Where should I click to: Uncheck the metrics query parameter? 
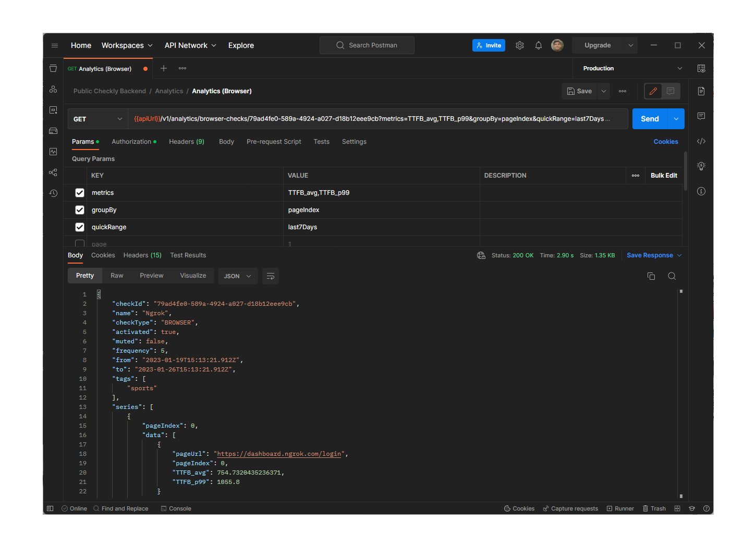79,192
